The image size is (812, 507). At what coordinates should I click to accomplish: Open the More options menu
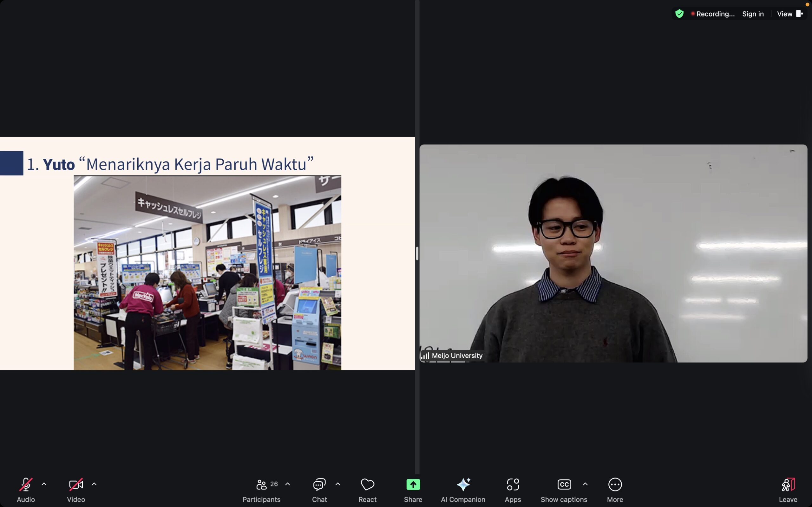[615, 489]
